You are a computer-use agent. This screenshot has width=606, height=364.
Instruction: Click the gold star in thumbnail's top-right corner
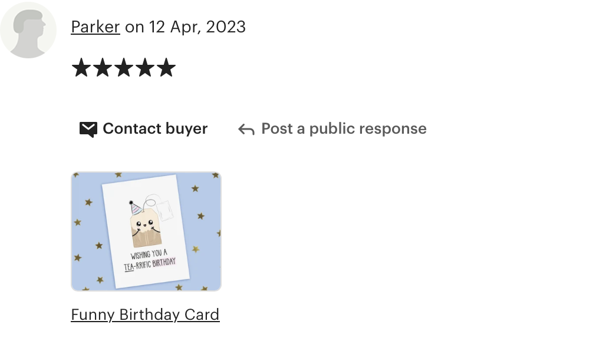(215, 176)
